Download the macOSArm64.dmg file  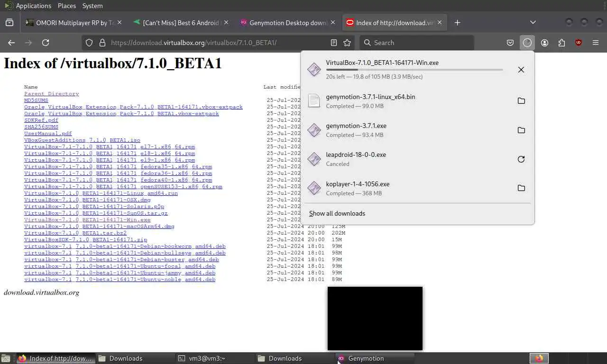coord(99,227)
